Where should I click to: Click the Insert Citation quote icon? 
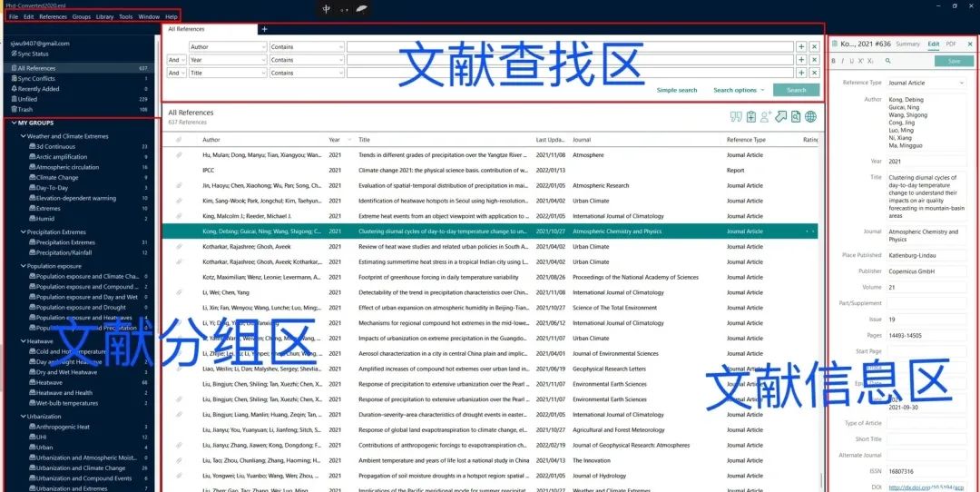click(x=736, y=116)
